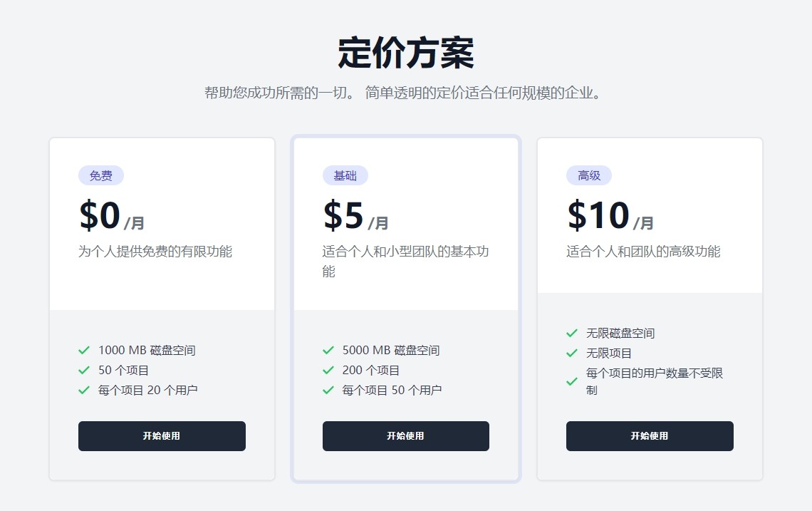Click the checkmark beside 5000 MB 磁盘空间
The width and height of the screenshot is (812, 511).
[x=328, y=351]
